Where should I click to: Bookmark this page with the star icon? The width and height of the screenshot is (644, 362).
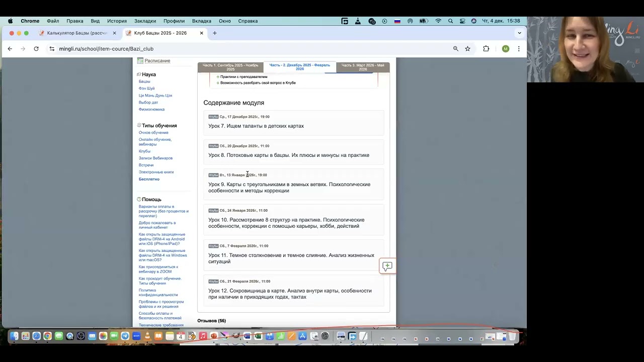467,49
